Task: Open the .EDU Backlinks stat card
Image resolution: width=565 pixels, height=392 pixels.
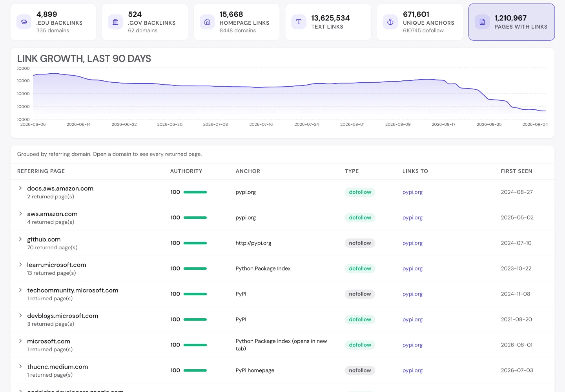Action: click(x=53, y=22)
